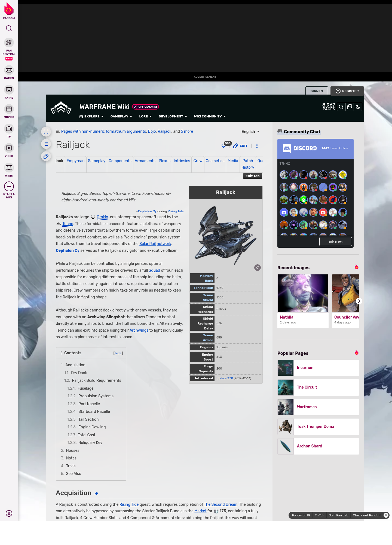This screenshot has height=545, width=392.
Task: Open the TV sidebar icon
Action: 9,128
